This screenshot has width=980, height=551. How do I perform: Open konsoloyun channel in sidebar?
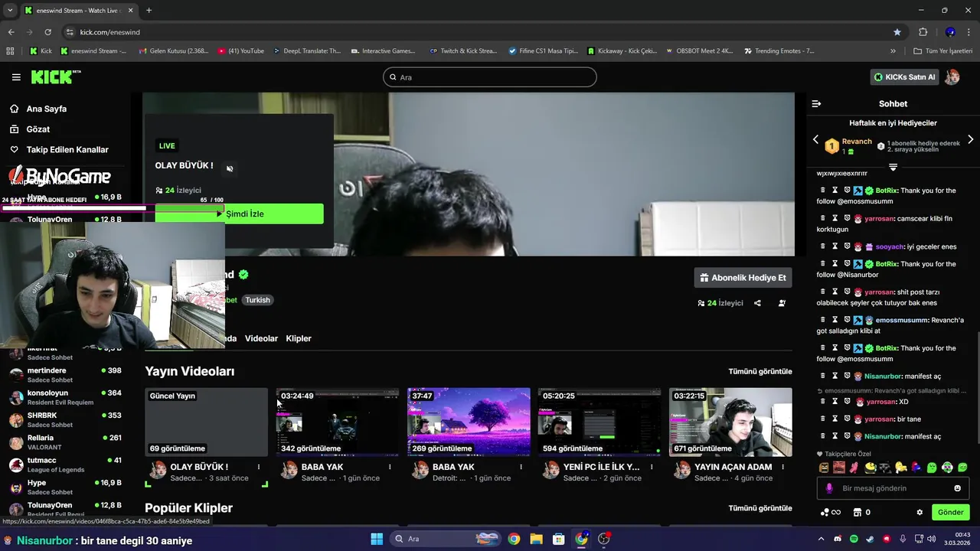(x=65, y=397)
